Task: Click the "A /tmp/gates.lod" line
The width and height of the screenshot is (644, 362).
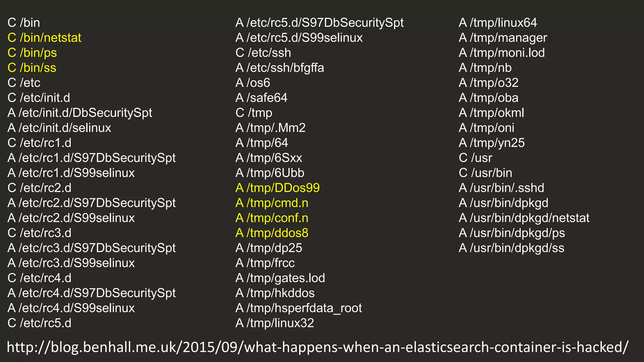Action: click(x=280, y=278)
